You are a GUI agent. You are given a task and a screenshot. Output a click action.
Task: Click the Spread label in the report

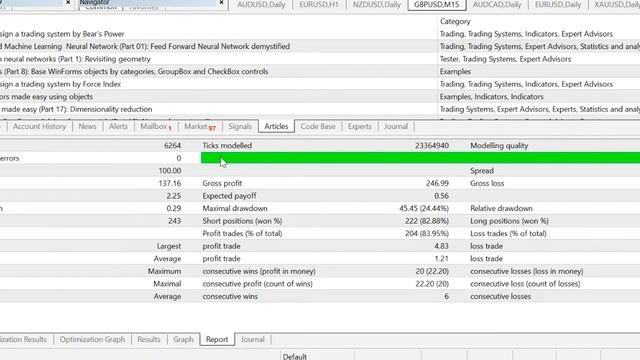482,171
